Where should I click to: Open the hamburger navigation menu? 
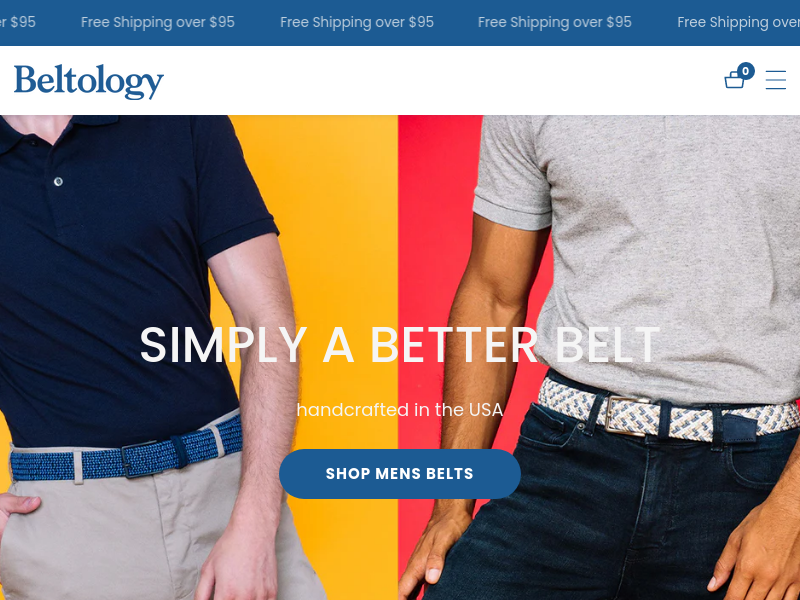click(x=776, y=80)
